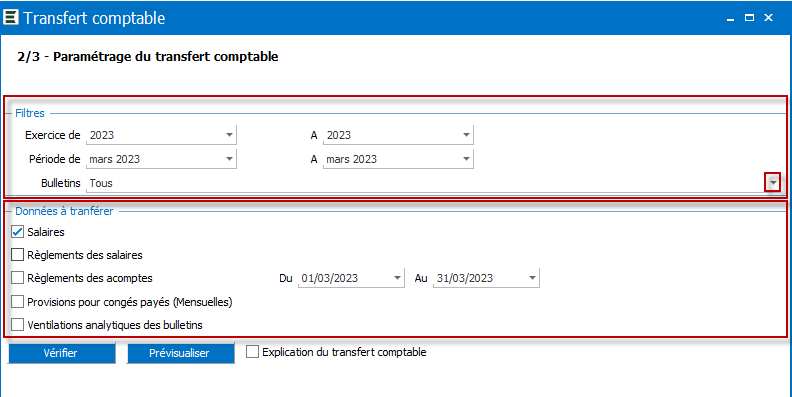
Task: Click into the Bulletins Tous field
Action: [425, 183]
